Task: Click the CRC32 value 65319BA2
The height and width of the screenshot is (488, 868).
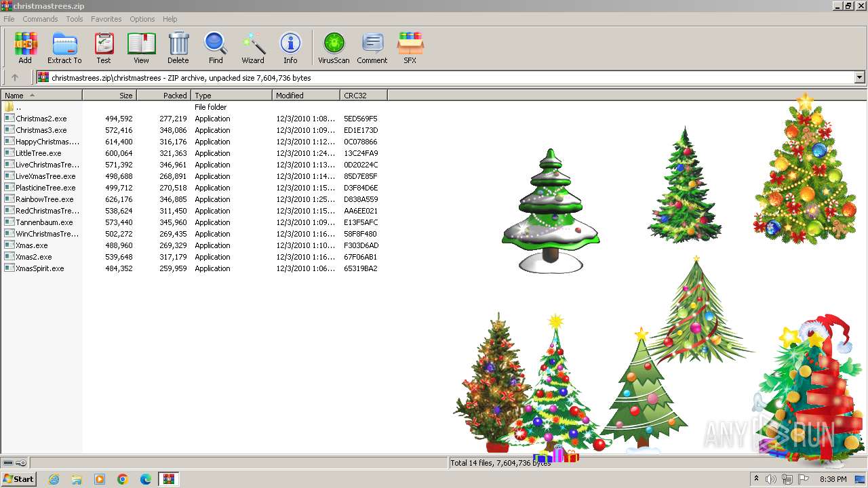Action: click(x=361, y=268)
